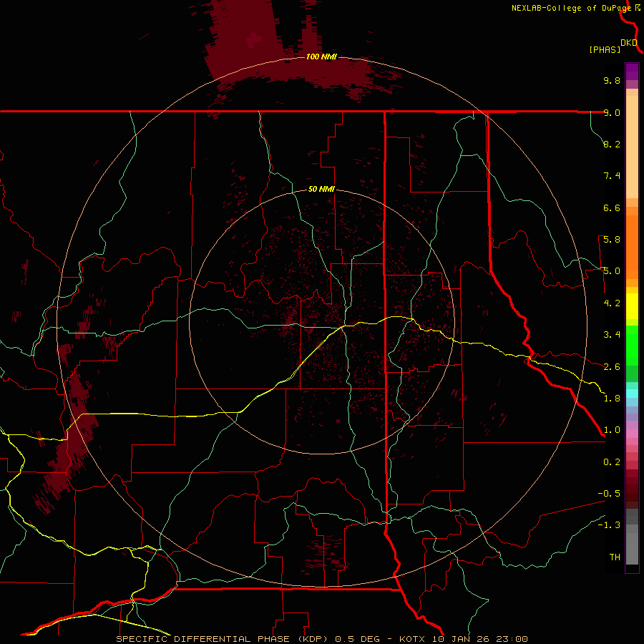Click the yellow band of the color bar
644x644 pixels.
(632, 306)
